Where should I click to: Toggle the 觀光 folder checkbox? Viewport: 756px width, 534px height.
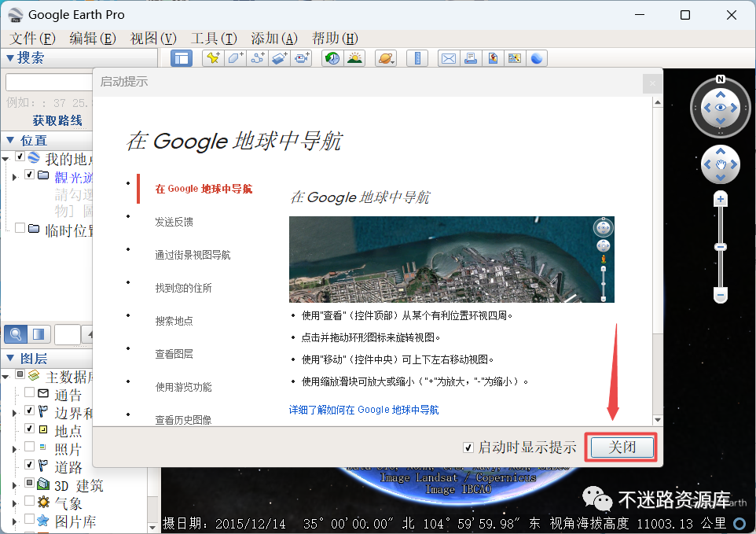pos(29,174)
